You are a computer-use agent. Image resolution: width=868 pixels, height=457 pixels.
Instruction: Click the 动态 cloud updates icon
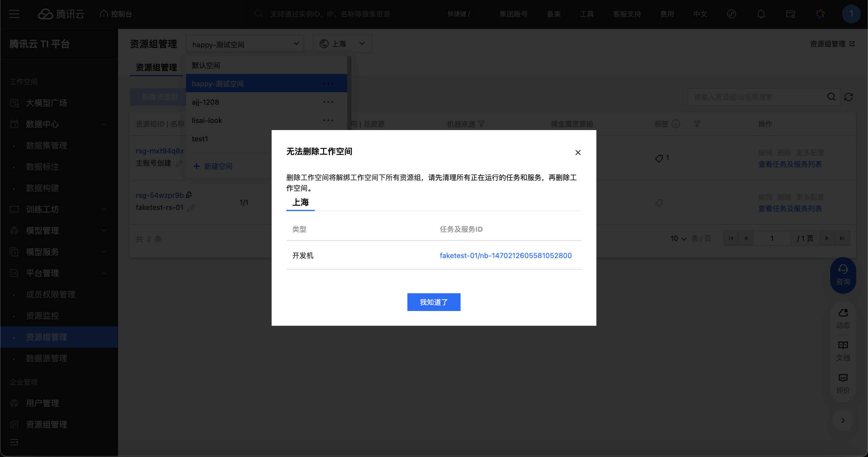(x=843, y=313)
